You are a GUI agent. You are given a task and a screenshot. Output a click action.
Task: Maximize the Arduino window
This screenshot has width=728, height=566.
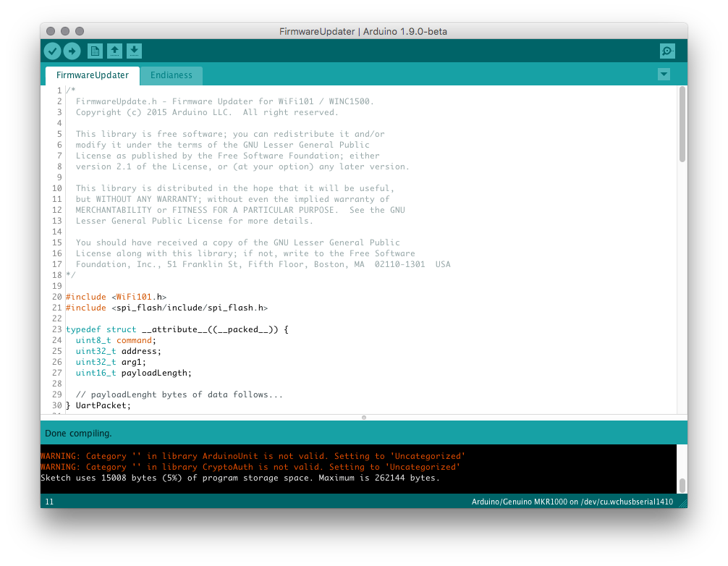[80, 31]
